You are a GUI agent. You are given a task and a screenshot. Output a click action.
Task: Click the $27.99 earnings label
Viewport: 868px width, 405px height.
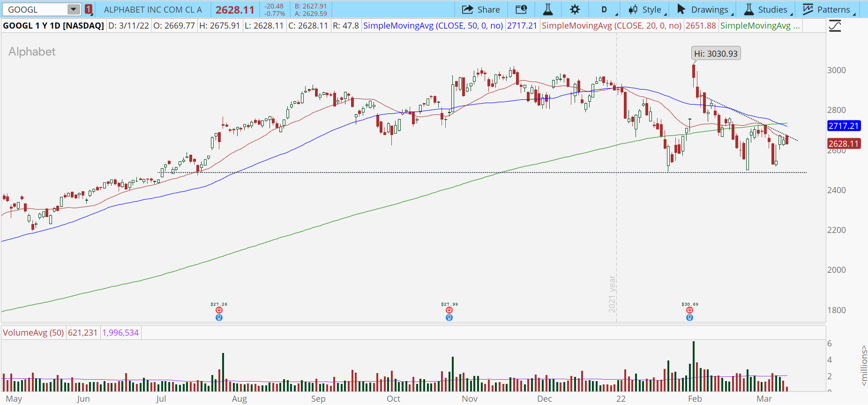tap(449, 304)
